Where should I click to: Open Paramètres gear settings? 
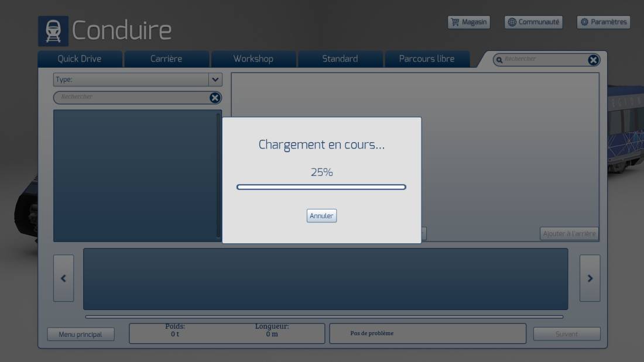pyautogui.click(x=604, y=22)
